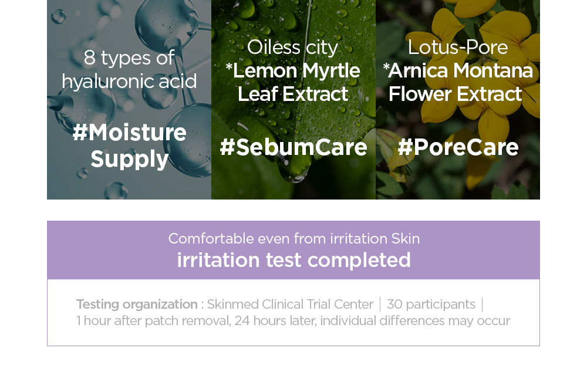Click the 'Lotus-Pore' heading
Viewport: 587px width, 392px height.
pos(458,48)
